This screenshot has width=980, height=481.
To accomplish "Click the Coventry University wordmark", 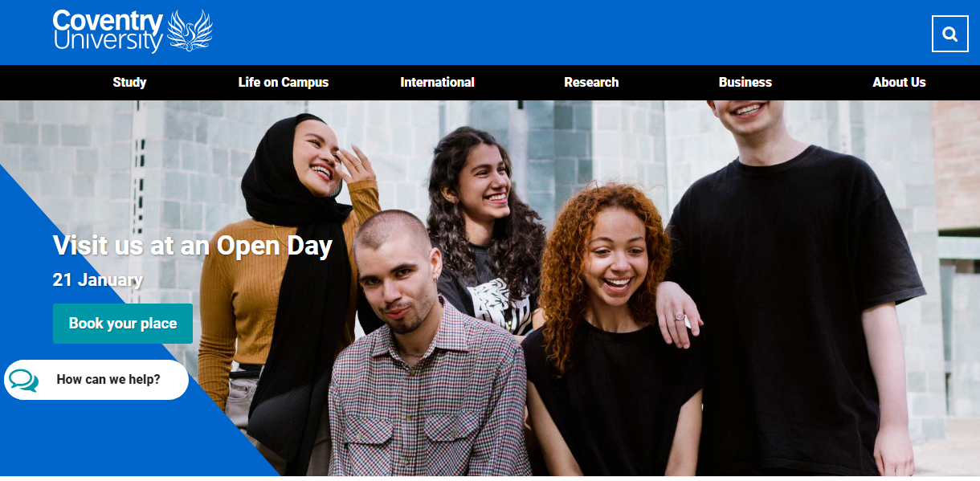I will pos(108,31).
